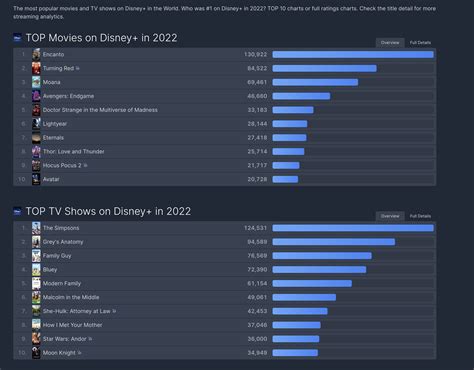Click the Disney+ logo beside TOP Movies heading
Screen dimensions: 474x370
coord(17,38)
